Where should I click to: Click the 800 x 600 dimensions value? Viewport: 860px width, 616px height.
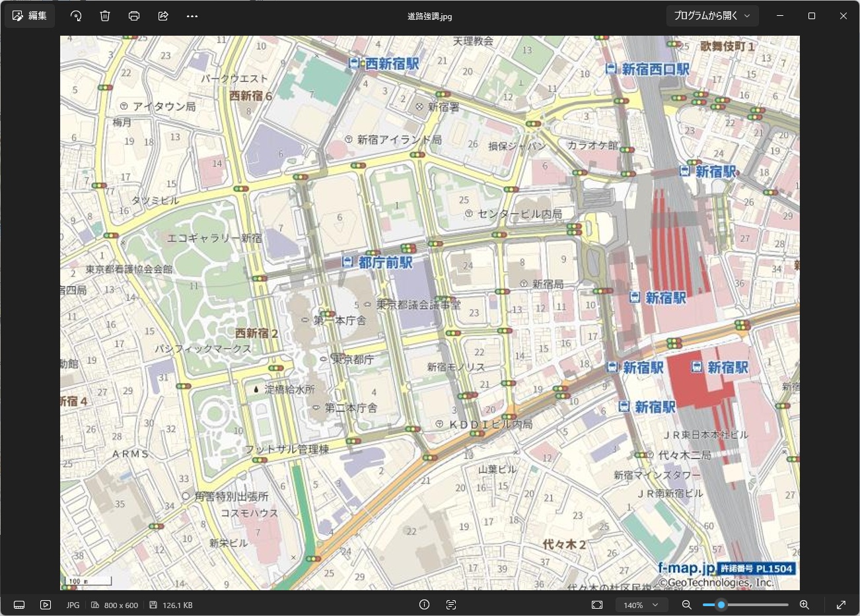[121, 605]
